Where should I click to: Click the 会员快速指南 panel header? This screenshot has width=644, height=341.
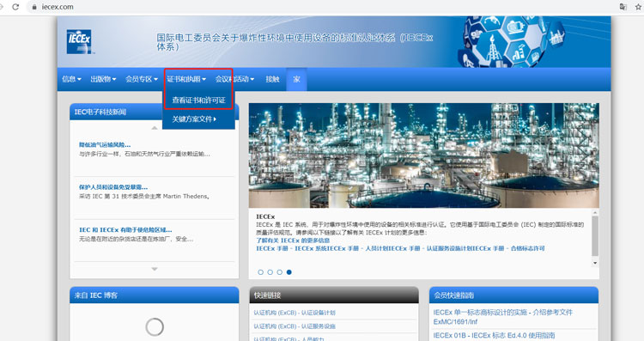point(513,295)
